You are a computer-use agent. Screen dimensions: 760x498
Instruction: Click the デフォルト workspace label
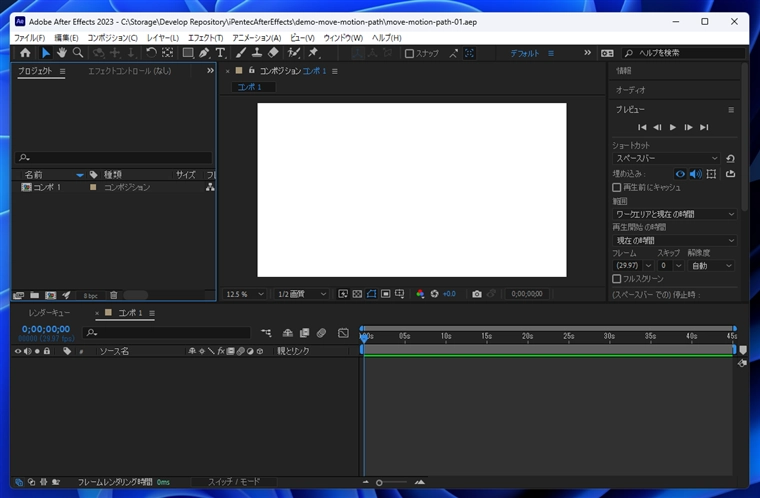[x=524, y=53]
